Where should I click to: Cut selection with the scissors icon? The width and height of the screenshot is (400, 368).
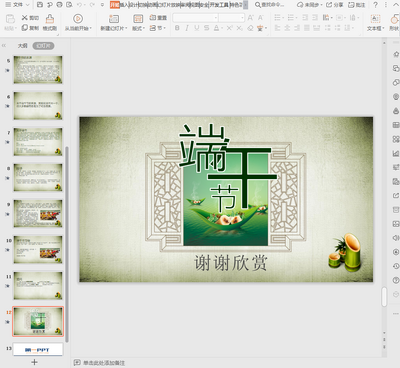pyautogui.click(x=25, y=17)
